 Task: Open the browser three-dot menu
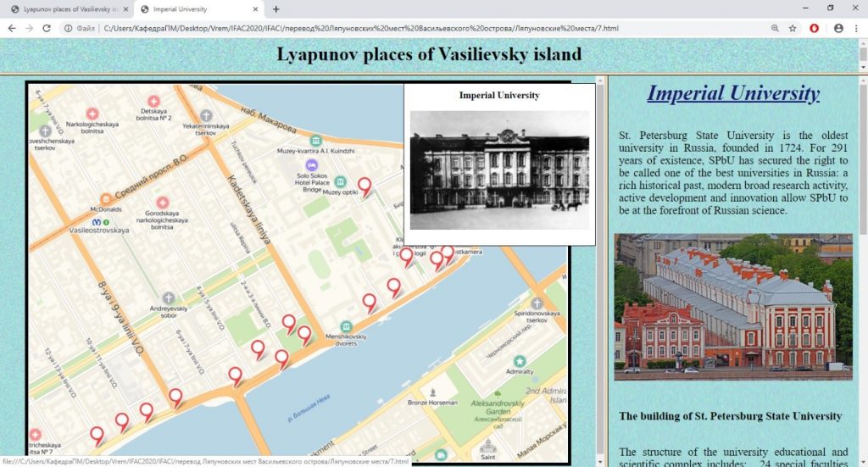coord(856,28)
